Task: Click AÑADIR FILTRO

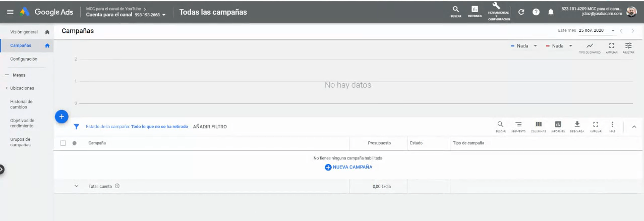Action: (x=210, y=127)
